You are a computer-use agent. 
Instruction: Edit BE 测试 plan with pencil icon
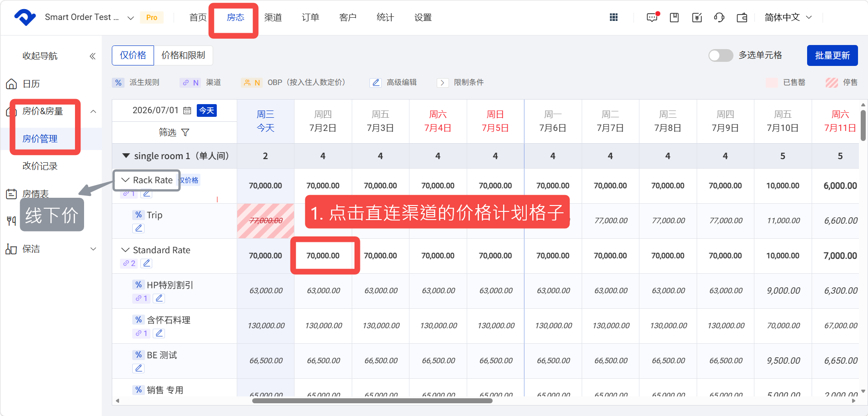click(139, 368)
